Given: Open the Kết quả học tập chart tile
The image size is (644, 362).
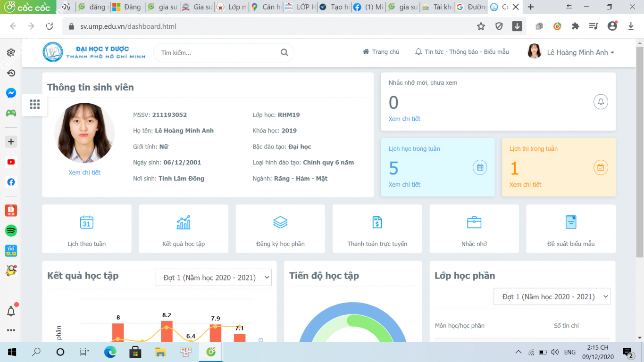Looking at the screenshot, I should pyautogui.click(x=184, y=229).
